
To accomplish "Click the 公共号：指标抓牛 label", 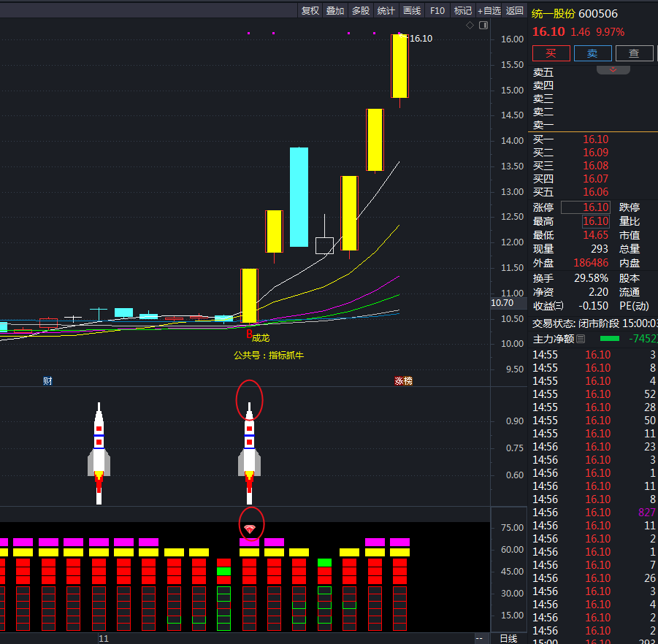I will click(269, 356).
